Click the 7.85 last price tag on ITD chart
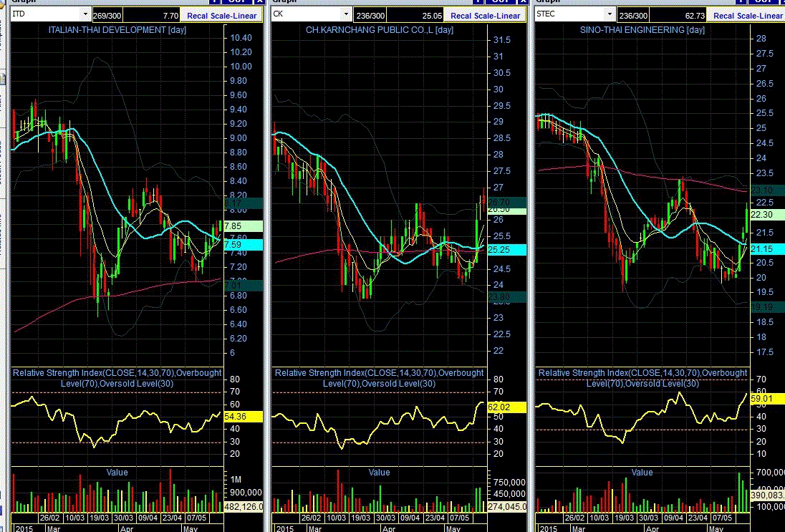Viewport: 785px width, 532px height. click(x=244, y=226)
